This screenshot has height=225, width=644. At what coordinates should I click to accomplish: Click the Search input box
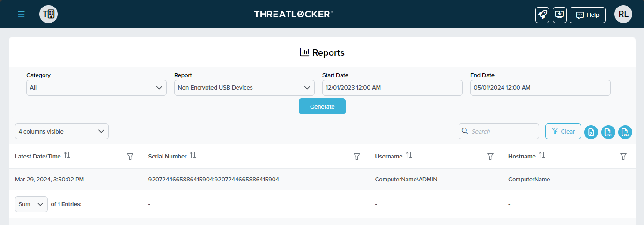tap(499, 131)
